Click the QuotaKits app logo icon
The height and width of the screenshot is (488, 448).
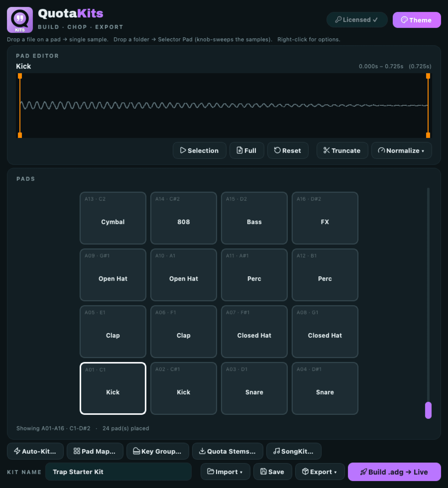click(x=20, y=20)
